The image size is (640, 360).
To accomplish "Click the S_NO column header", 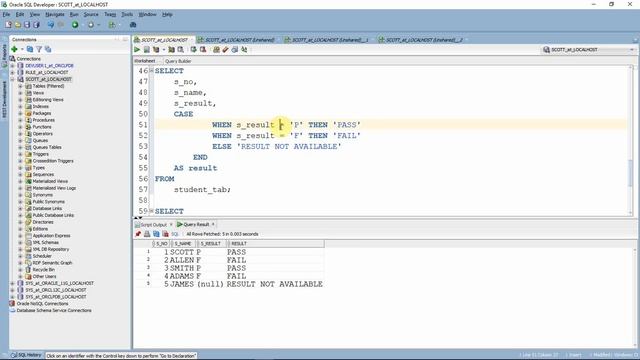I will [161, 244].
